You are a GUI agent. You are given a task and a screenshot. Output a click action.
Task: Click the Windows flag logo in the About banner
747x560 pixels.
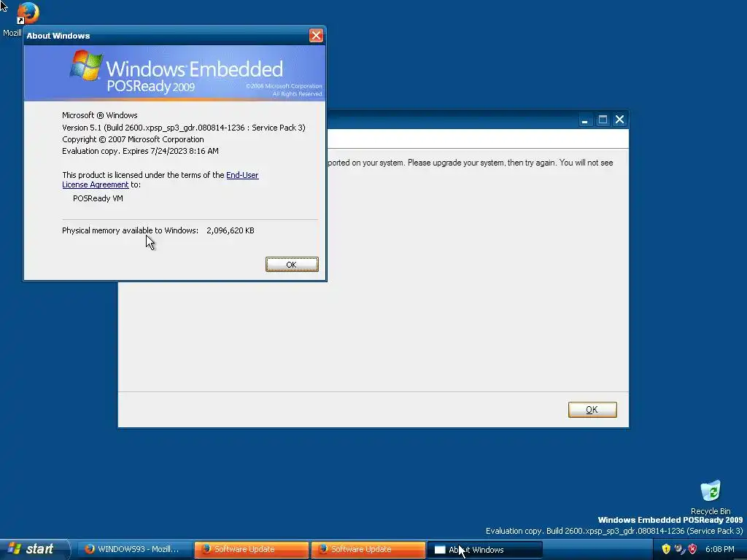click(x=86, y=66)
